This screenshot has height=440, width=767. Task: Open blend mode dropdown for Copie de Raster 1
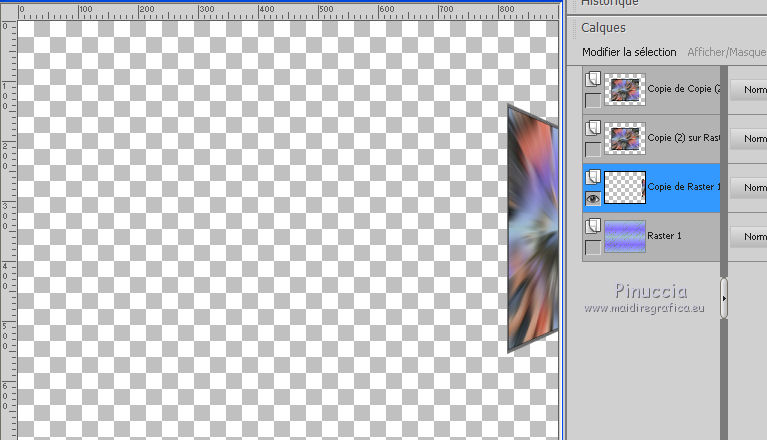(748, 188)
